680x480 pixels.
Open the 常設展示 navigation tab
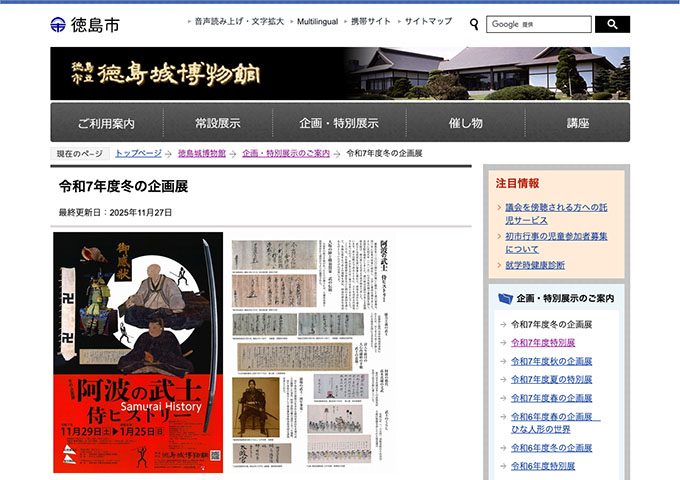[x=218, y=123]
